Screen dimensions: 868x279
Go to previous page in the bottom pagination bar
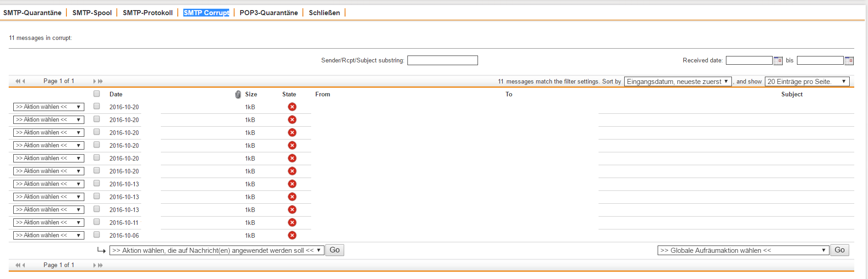23,265
